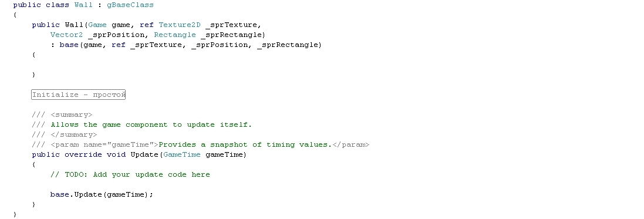Click the Rectangle parameter type
The image size is (644, 219).
(x=175, y=35)
